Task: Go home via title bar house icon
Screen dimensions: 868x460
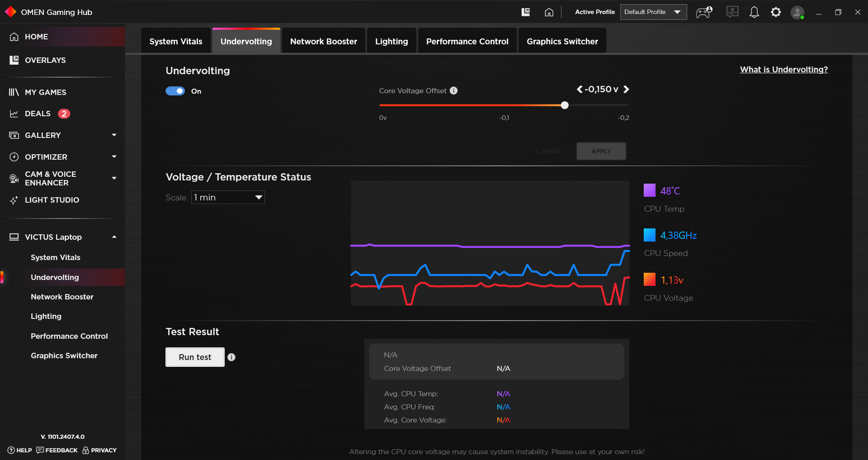Action: (x=549, y=12)
